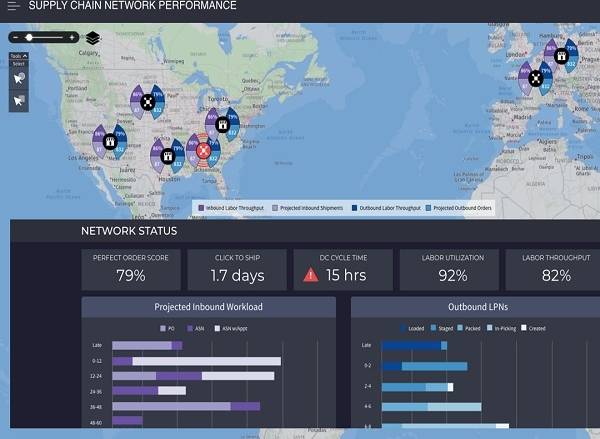Click the red alert facility marker
600x439 pixels.
204,151
